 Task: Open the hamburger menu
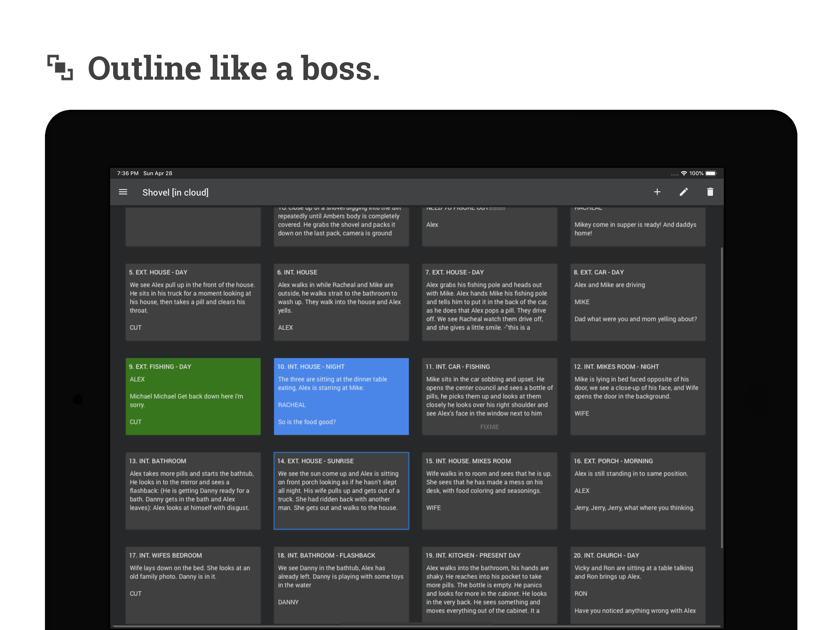123,192
